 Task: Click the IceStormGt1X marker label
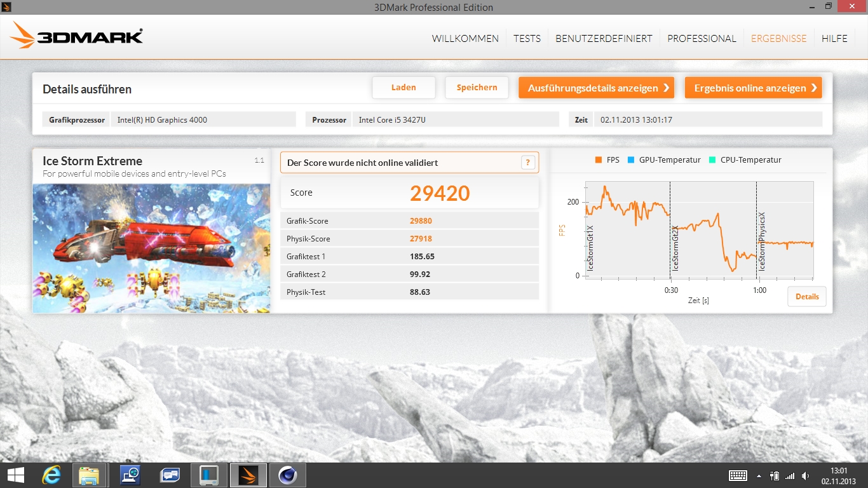[x=590, y=248]
